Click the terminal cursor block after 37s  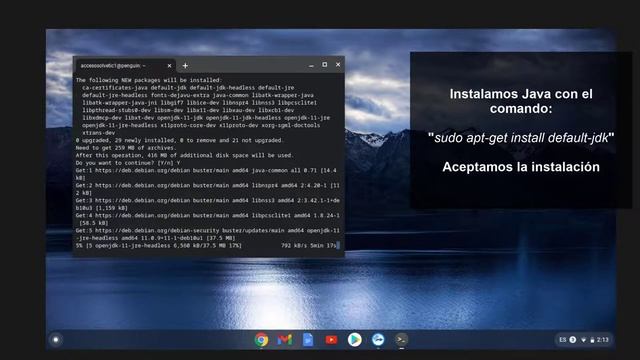coord(338,245)
